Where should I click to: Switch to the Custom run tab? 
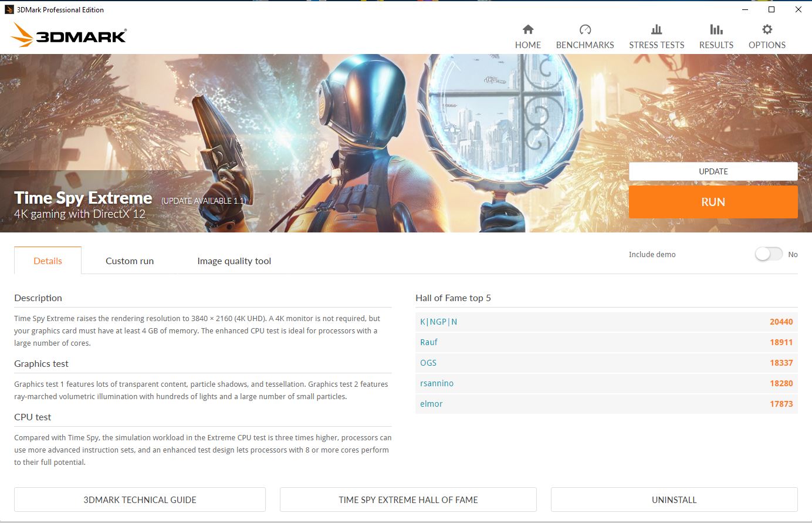click(x=129, y=261)
